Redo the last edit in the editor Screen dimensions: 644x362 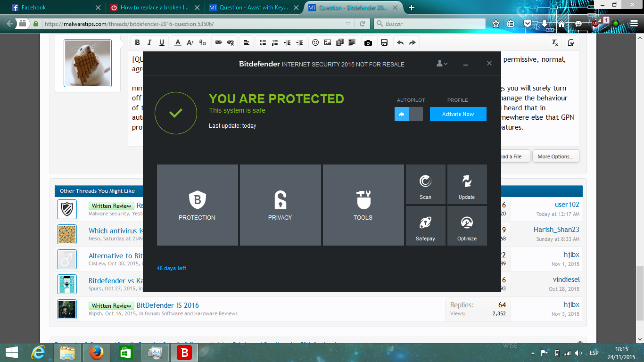pyautogui.click(x=413, y=42)
